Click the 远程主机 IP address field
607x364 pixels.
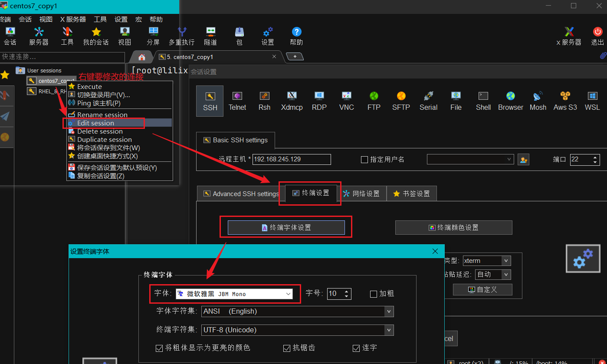[292, 159]
